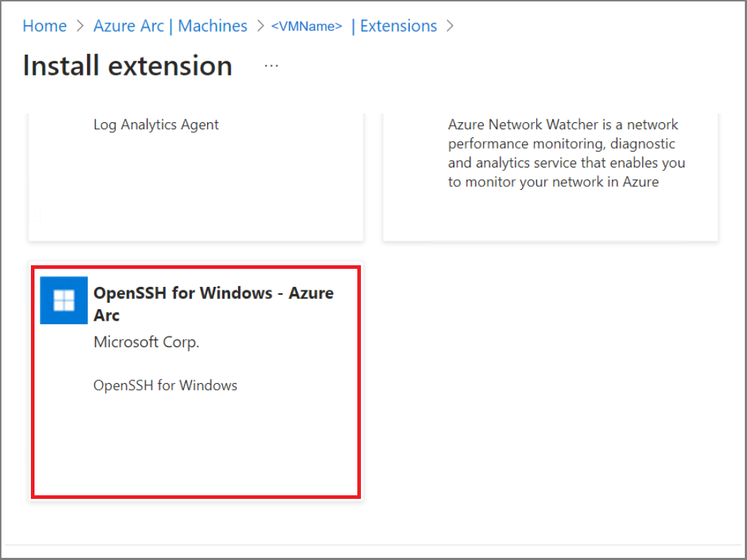Click the Install extension page heading

pos(128,65)
